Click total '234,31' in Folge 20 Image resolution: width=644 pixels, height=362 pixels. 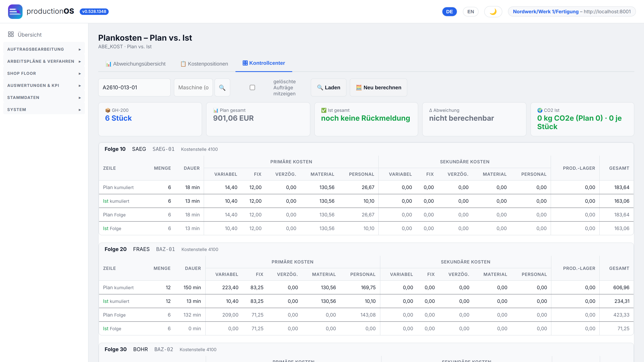[622, 301]
